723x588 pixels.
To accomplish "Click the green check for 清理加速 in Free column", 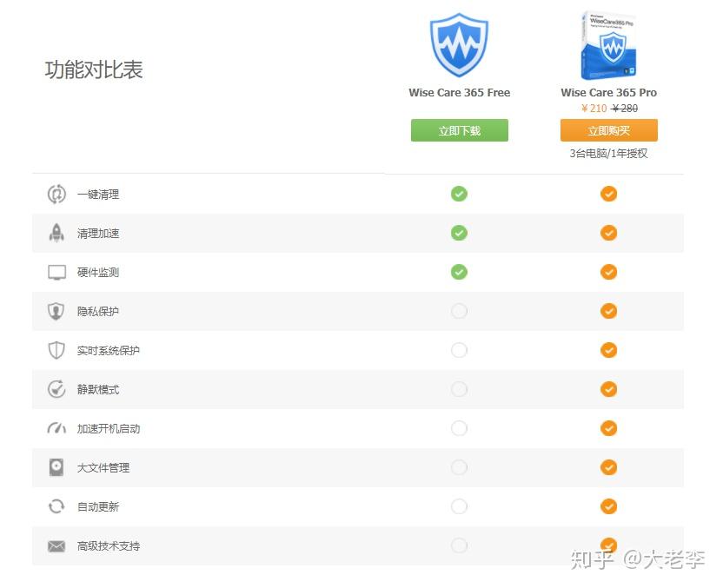I will click(459, 233).
